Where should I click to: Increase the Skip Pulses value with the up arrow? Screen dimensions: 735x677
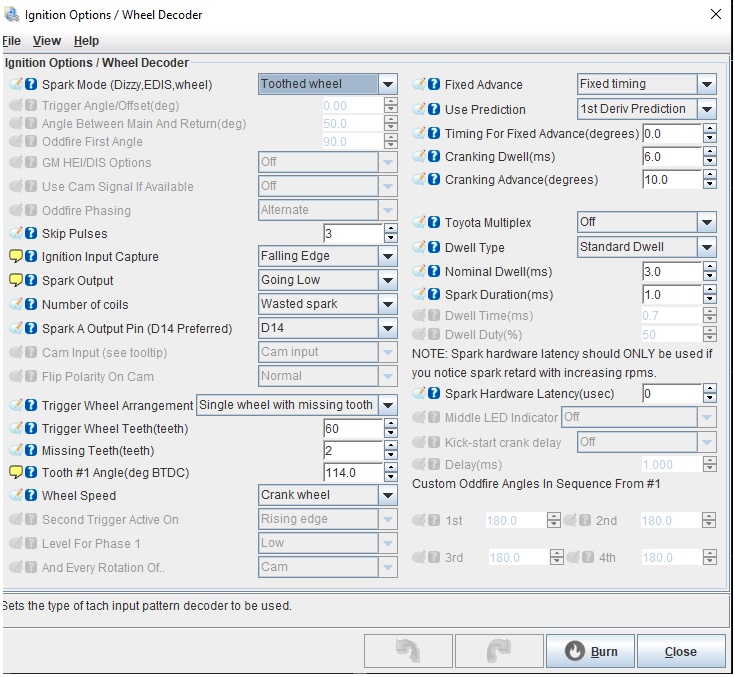(x=390, y=229)
